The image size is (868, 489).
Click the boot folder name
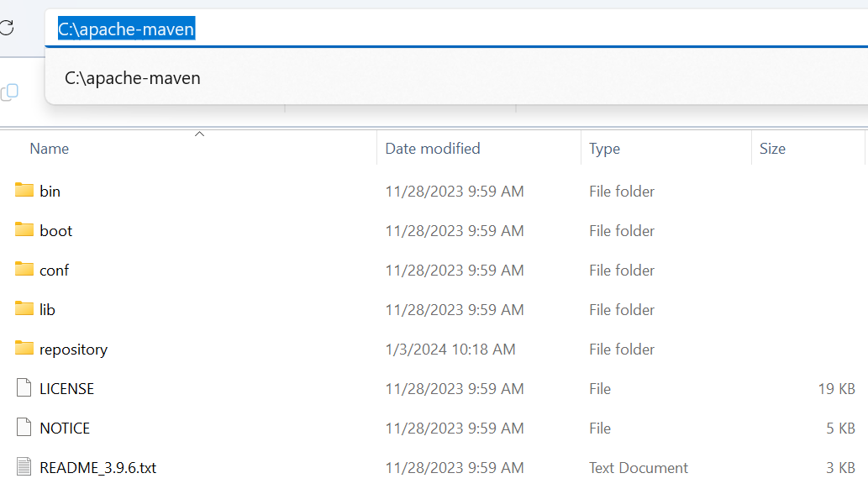point(56,230)
